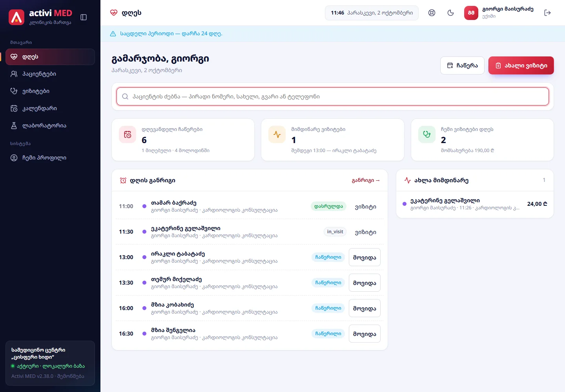This screenshot has width=565, height=392.
Task: Click აქტიური · ლოკალური ბაზა status text
Action: coord(51,366)
